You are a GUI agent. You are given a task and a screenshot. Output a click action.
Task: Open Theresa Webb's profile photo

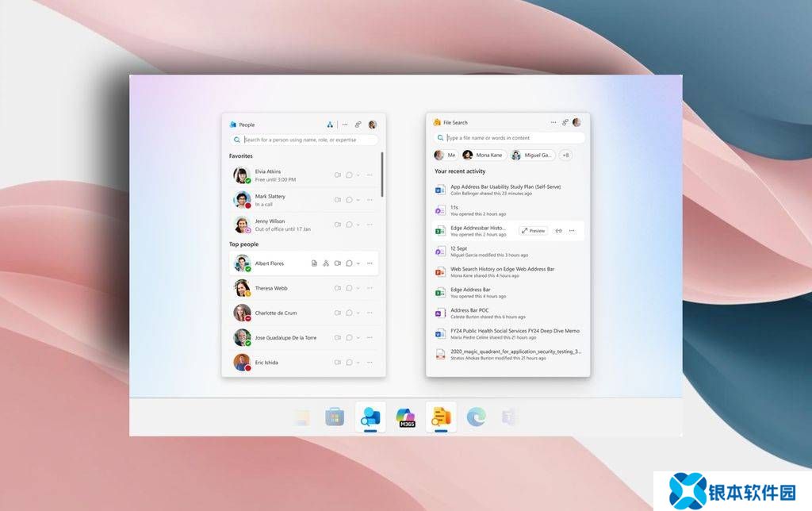coord(242,288)
